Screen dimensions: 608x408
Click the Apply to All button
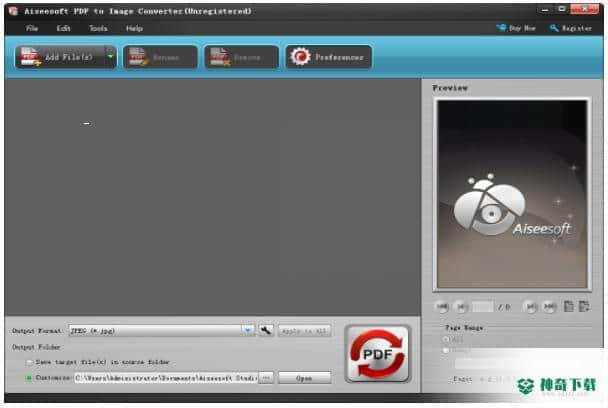[304, 331]
